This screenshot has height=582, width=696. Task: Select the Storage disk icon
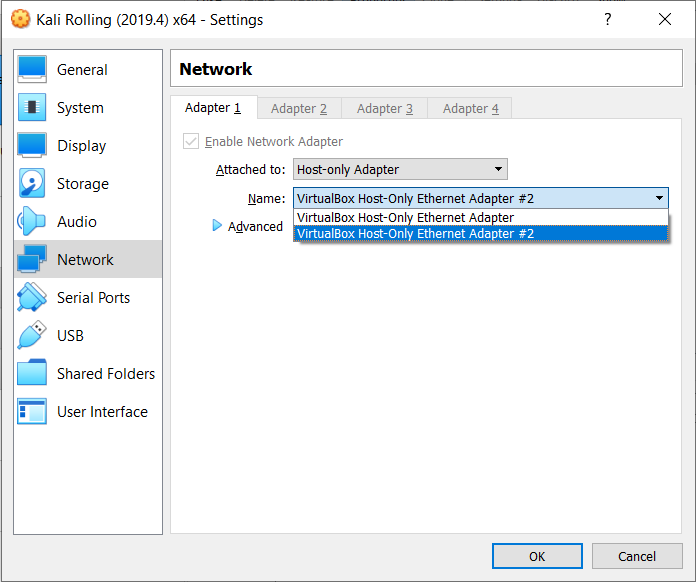coord(32,183)
